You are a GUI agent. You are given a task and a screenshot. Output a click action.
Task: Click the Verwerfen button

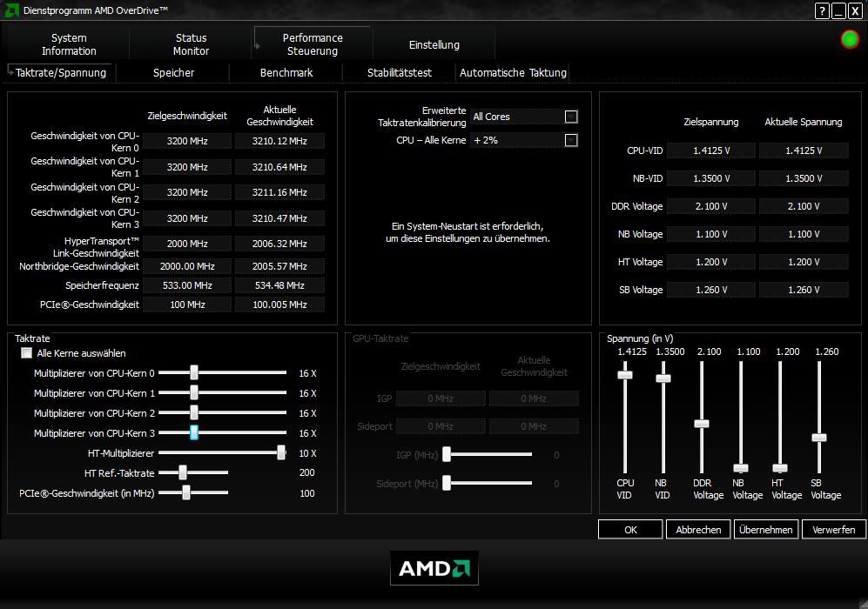click(834, 529)
